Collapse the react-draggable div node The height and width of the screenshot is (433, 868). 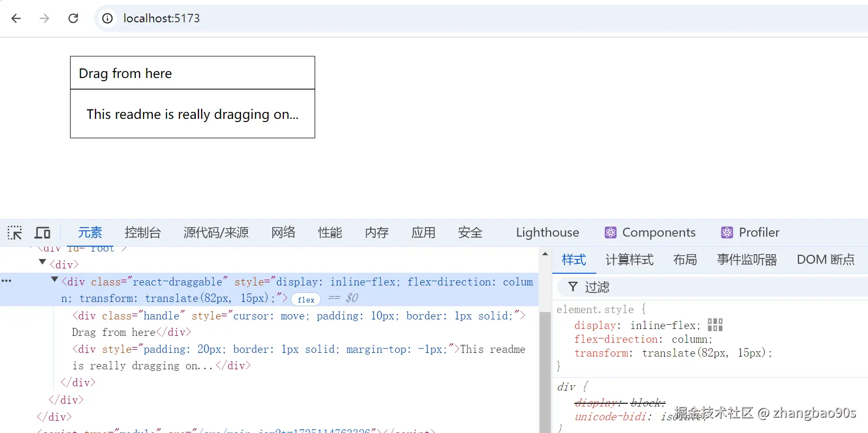pyautogui.click(x=54, y=280)
